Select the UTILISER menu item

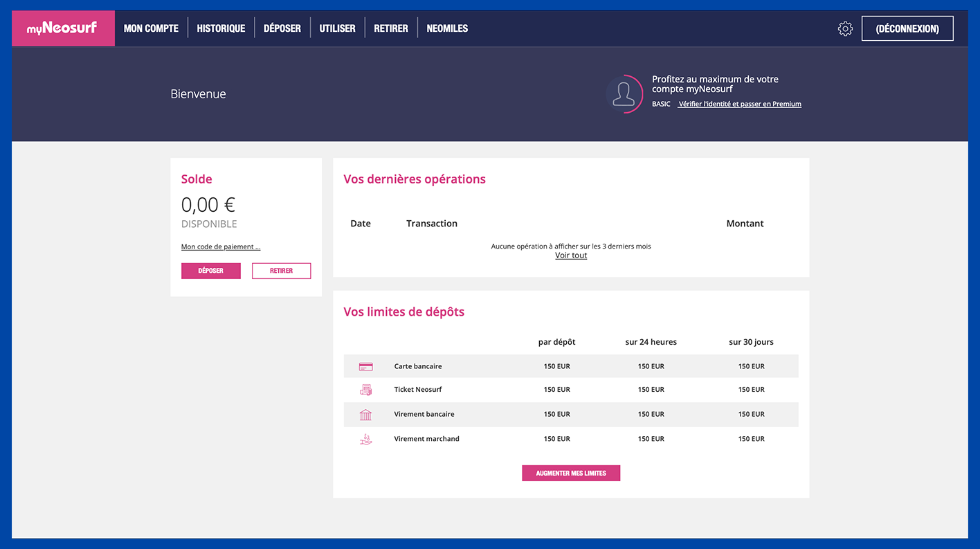coord(337,28)
